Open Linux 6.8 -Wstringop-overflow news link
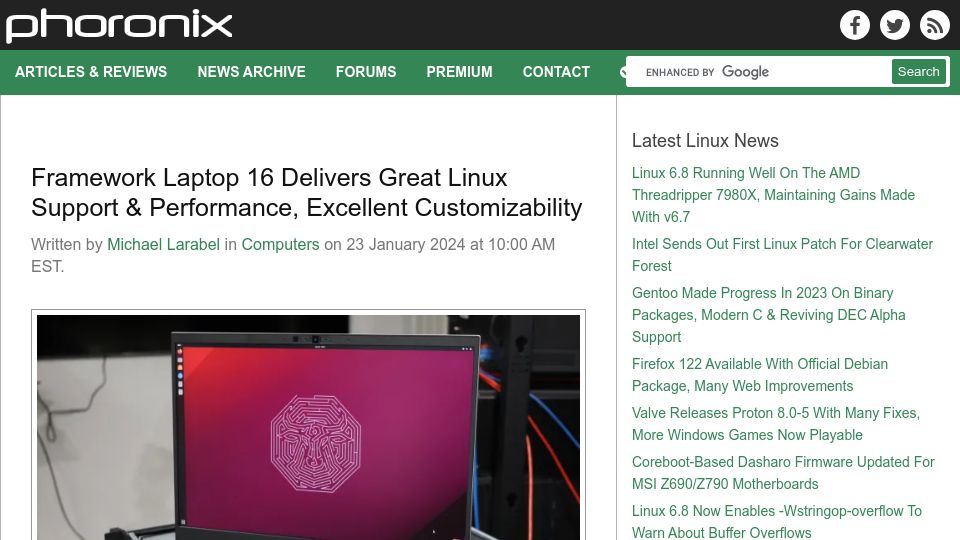The width and height of the screenshot is (960, 540). (776, 522)
